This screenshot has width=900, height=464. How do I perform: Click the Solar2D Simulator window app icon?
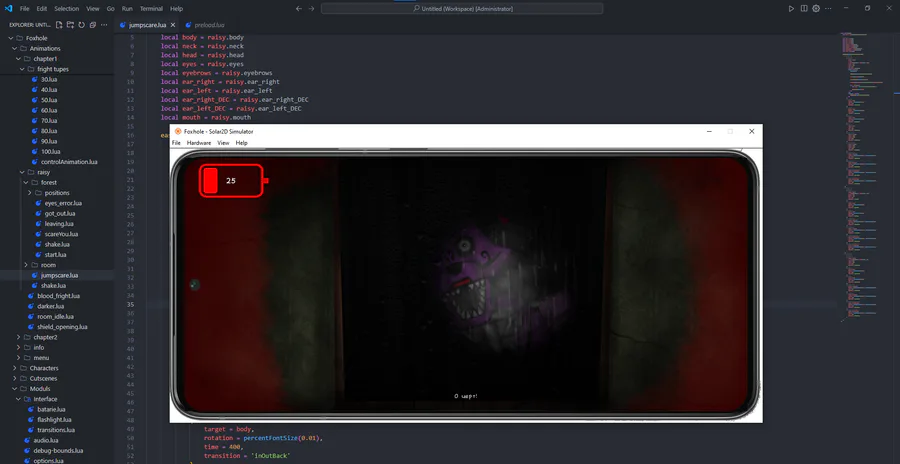tap(178, 132)
